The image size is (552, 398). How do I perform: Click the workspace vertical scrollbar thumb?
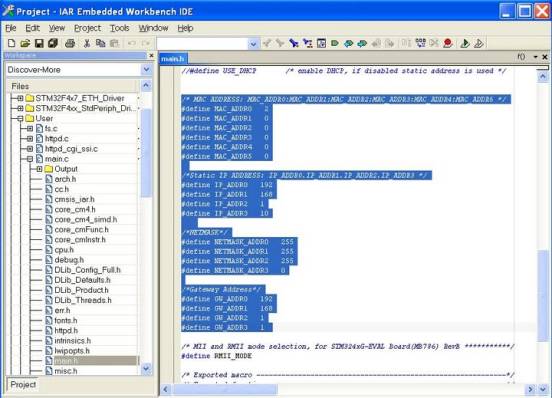tap(146, 153)
